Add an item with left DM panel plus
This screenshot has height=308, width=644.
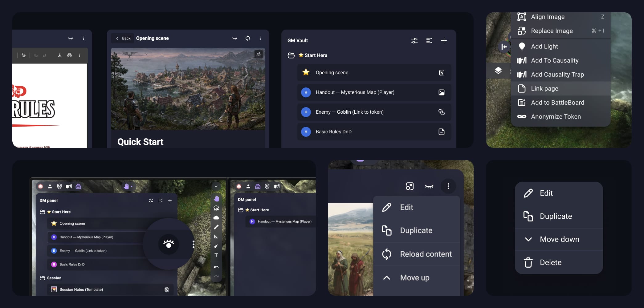tap(170, 201)
